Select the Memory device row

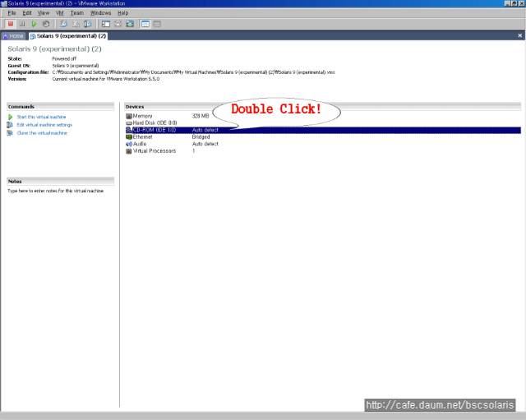pos(323,116)
